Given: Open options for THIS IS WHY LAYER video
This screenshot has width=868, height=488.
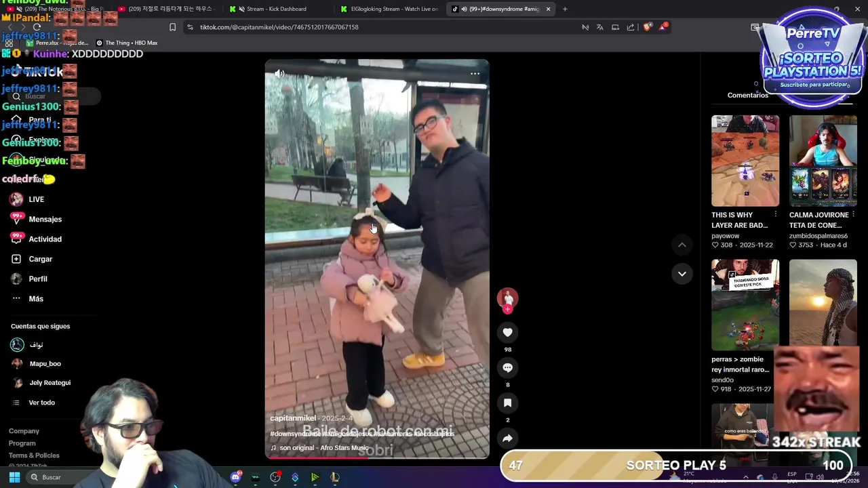Looking at the screenshot, I should (x=775, y=215).
